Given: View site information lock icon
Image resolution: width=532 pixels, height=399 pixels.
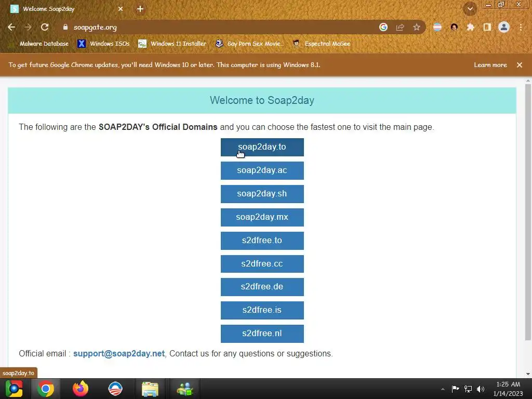Looking at the screenshot, I should coord(65,27).
